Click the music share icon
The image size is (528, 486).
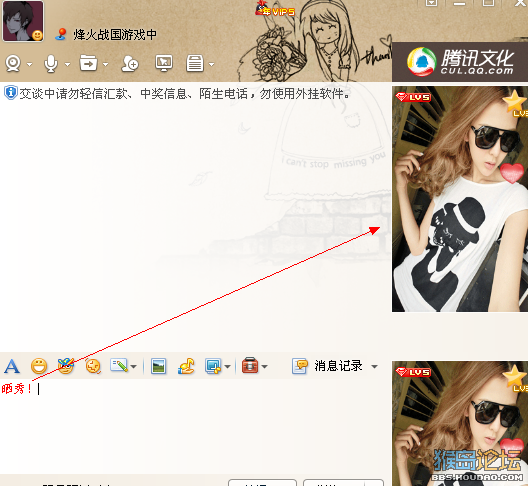click(186, 366)
